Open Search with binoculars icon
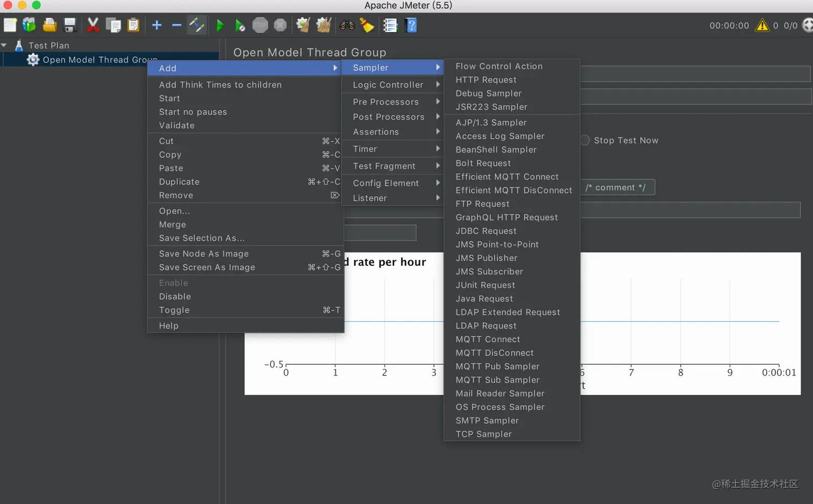 tap(347, 25)
